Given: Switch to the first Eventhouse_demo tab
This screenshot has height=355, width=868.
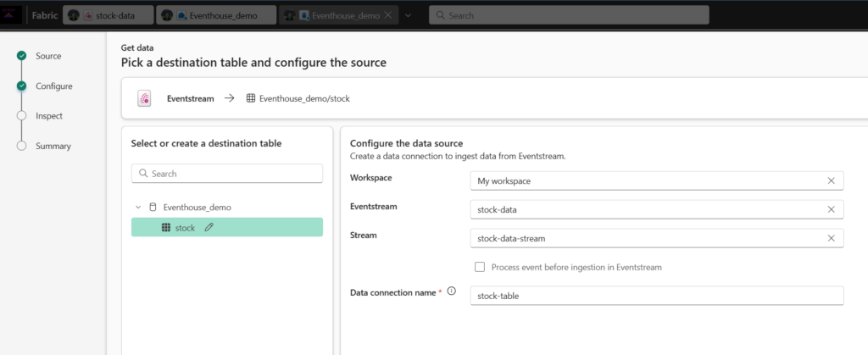Looking at the screenshot, I should pos(217,15).
